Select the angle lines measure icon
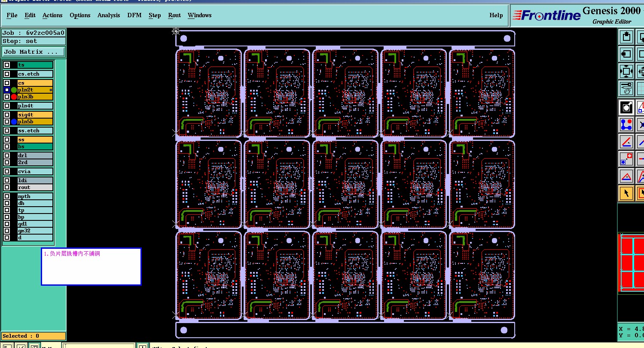The width and height of the screenshot is (644, 348). [626, 141]
